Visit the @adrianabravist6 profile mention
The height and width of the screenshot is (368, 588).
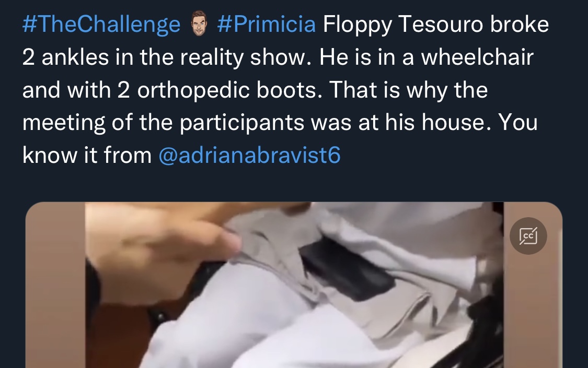coord(249,155)
